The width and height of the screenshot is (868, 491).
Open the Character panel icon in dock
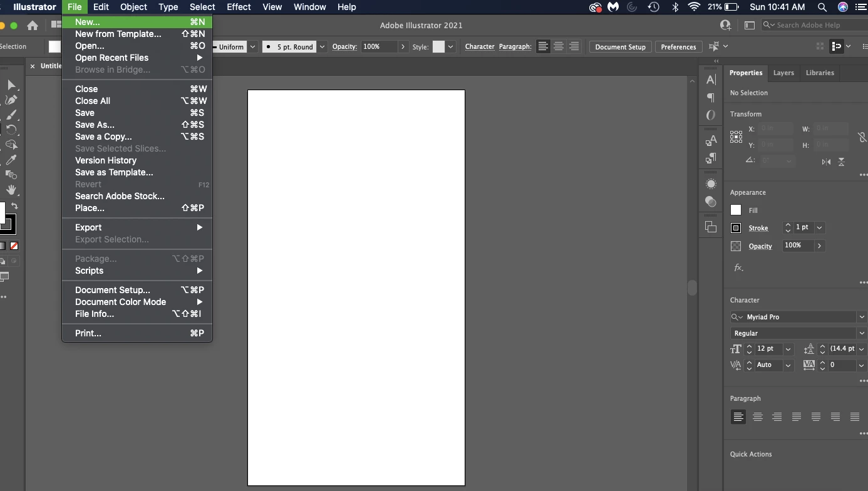pos(711,80)
